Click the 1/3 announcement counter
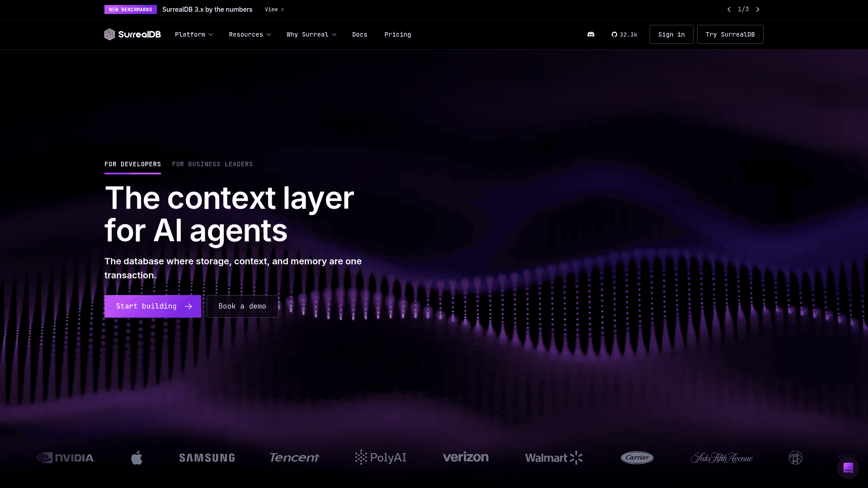Image resolution: width=868 pixels, height=488 pixels. pyautogui.click(x=743, y=9)
